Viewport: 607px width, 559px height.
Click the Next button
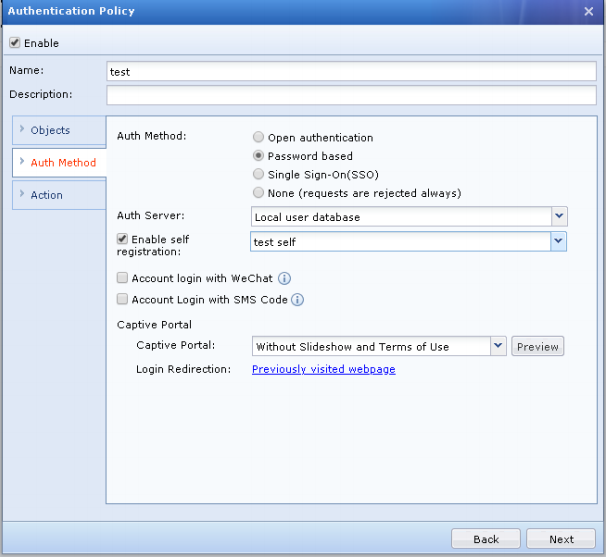point(561,539)
